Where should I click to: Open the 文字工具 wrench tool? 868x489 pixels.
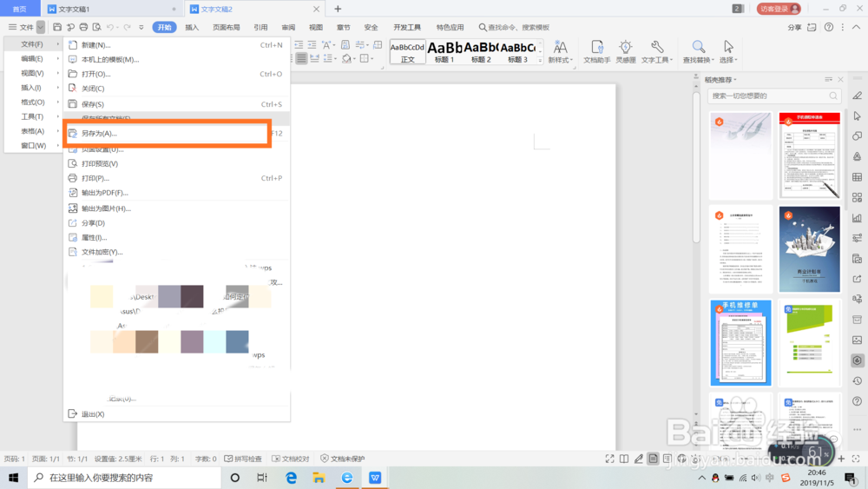click(656, 51)
